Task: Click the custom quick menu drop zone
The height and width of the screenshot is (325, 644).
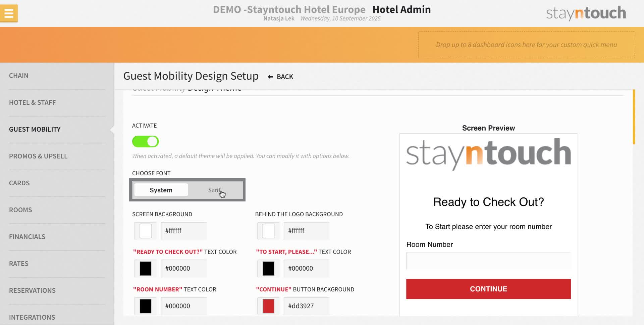Action: click(526, 45)
